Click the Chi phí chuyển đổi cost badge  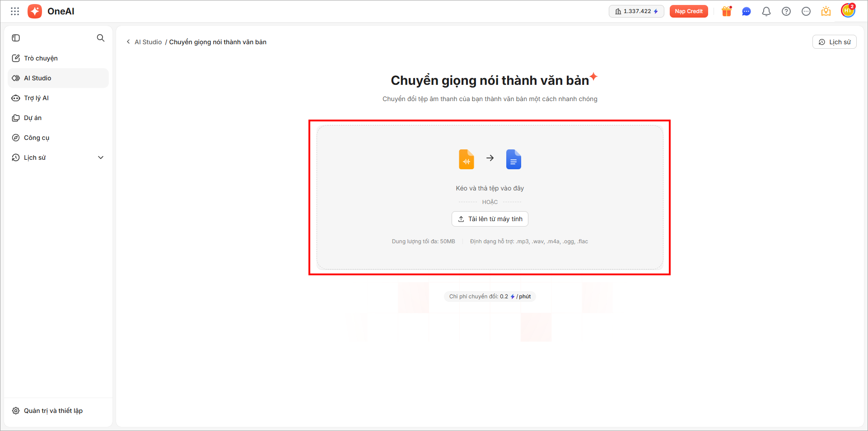point(490,297)
